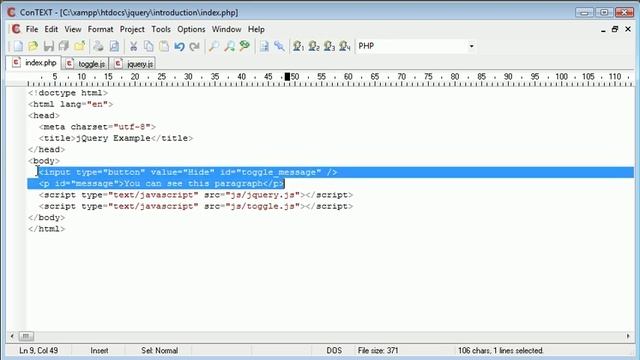Run user command 1 icon

tap(298, 46)
